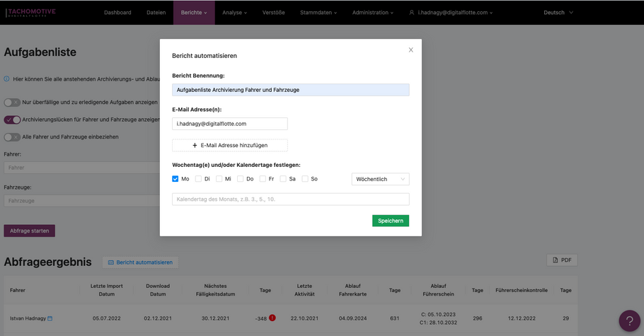Open the Verstöße menu item
The height and width of the screenshot is (336, 644).
point(273,13)
